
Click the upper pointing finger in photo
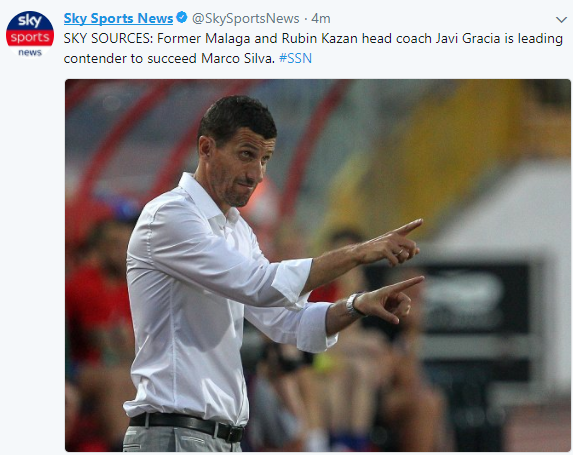pyautogui.click(x=407, y=227)
